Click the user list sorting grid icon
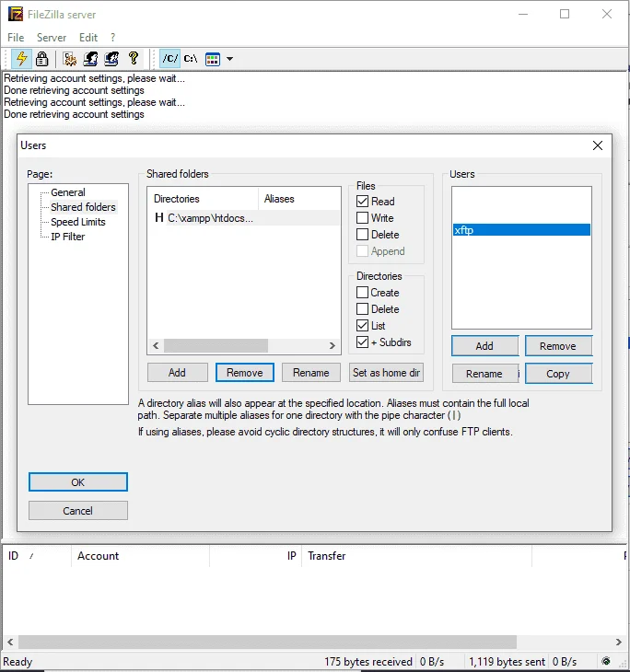This screenshot has width=630, height=672. point(213,59)
